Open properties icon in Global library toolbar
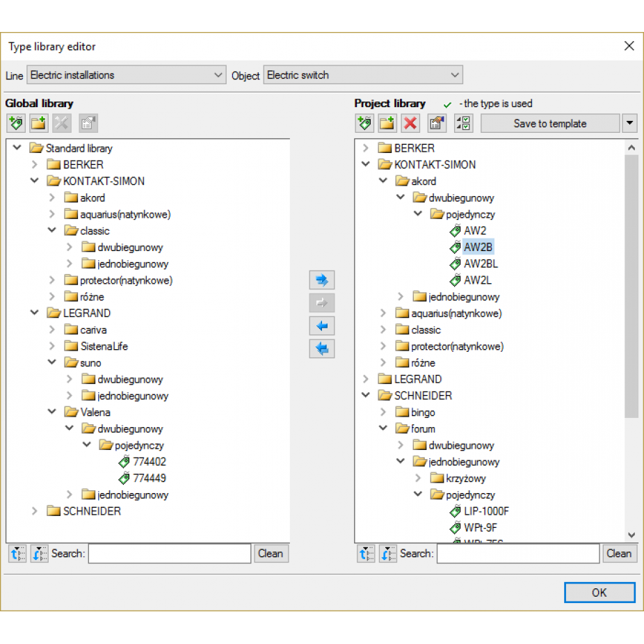Image resolution: width=644 pixels, height=644 pixels. (x=88, y=123)
